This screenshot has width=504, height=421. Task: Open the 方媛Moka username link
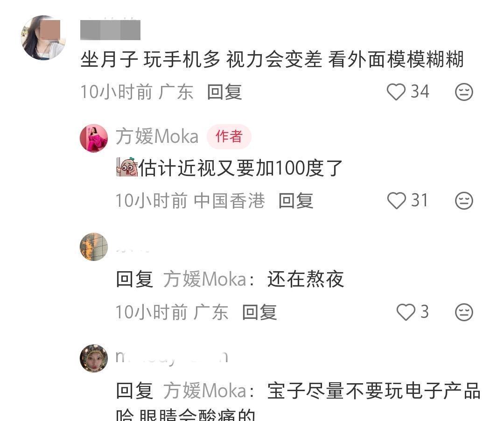[x=157, y=136]
